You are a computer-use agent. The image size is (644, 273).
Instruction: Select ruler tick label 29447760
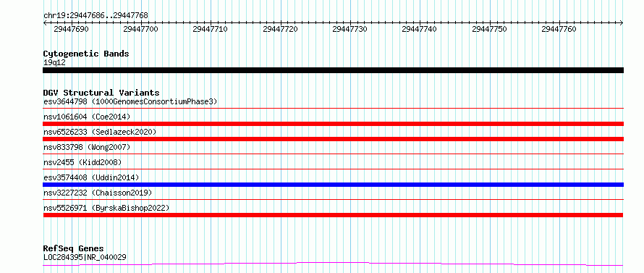(559, 29)
